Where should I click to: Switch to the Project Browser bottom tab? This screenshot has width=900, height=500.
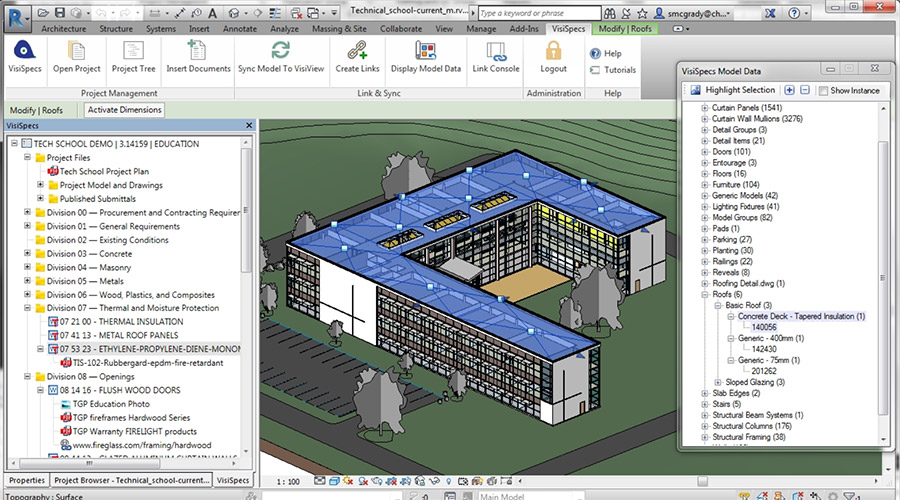pos(131,480)
